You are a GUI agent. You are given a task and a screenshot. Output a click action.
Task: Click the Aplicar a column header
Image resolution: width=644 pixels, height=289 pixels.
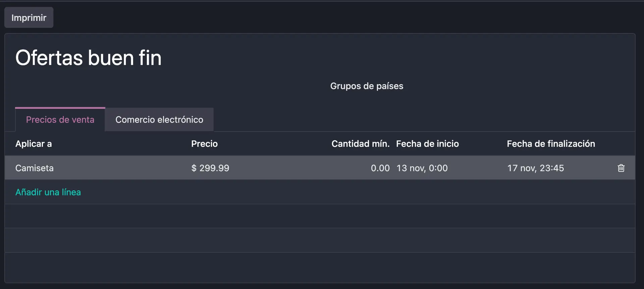(33, 144)
